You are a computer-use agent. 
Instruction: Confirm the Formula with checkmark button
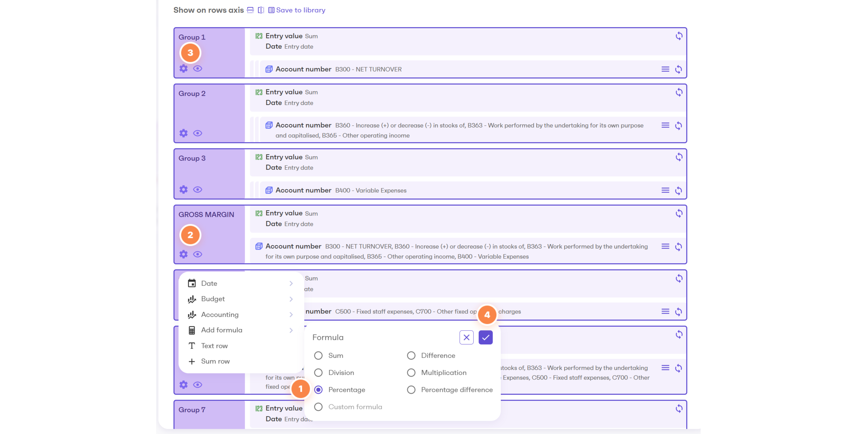(x=486, y=337)
